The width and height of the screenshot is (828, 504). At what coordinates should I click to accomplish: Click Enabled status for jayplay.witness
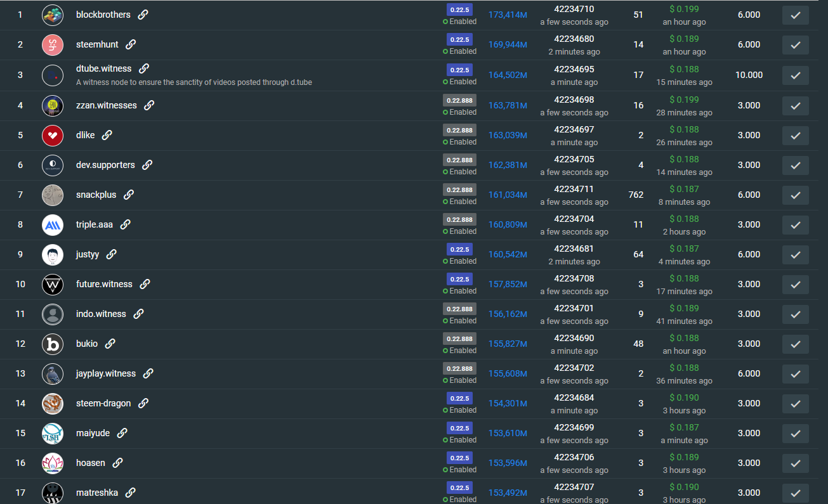(459, 380)
